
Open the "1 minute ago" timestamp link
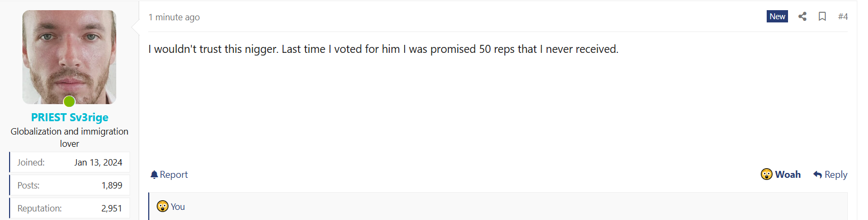pos(174,17)
